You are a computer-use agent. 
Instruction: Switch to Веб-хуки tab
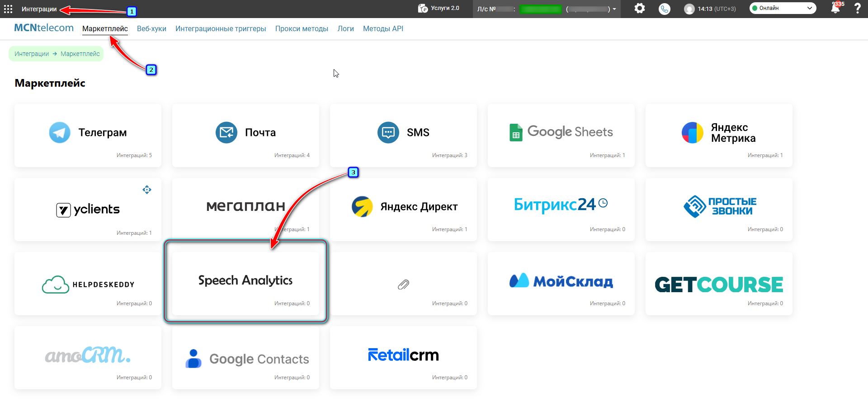pyautogui.click(x=151, y=28)
